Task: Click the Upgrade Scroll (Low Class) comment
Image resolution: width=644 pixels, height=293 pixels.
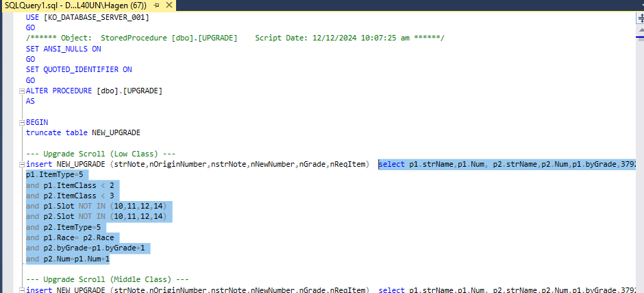Action: click(x=101, y=154)
